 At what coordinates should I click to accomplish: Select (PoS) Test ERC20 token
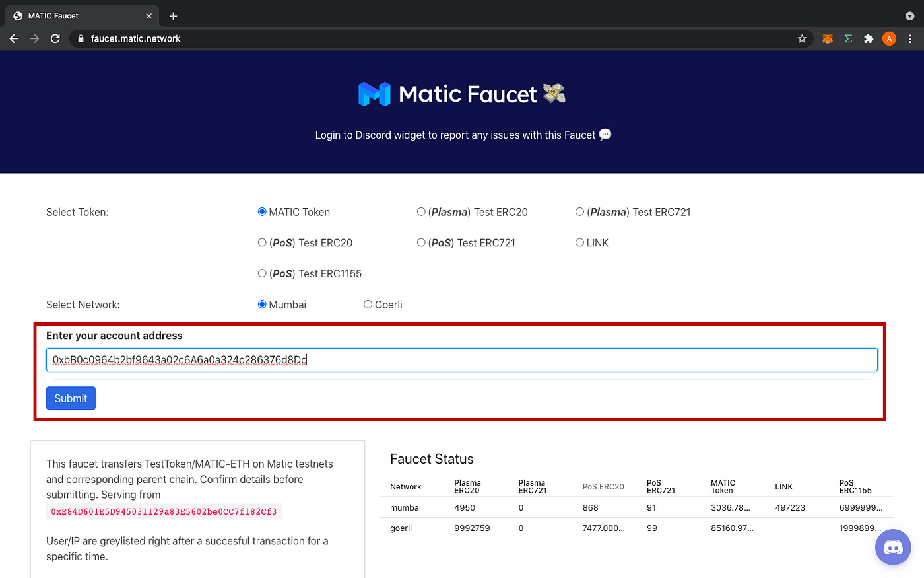click(262, 242)
